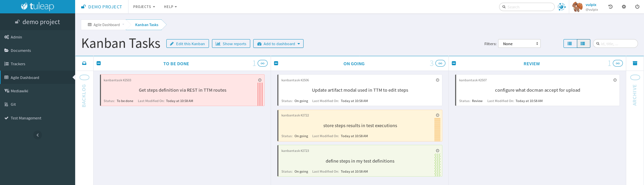Click time icon on card #2503
Viewport: 644px width, 185px height.
point(260,80)
